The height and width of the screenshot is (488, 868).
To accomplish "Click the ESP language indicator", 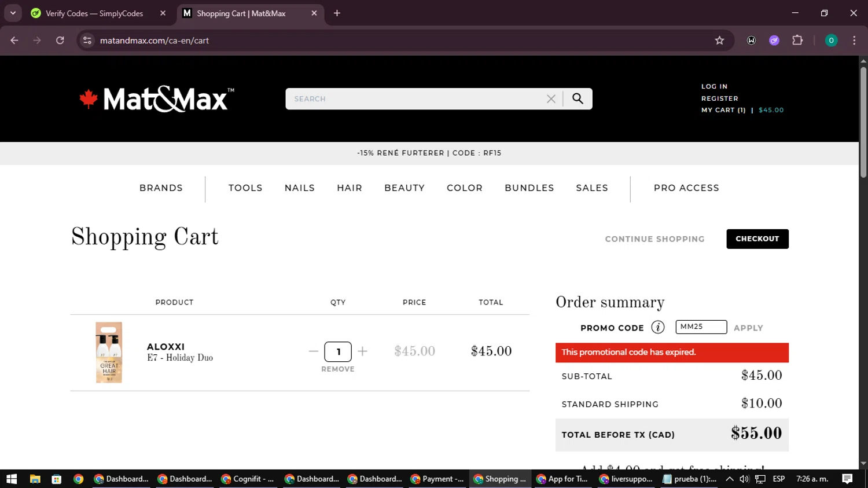I will pos(779,479).
